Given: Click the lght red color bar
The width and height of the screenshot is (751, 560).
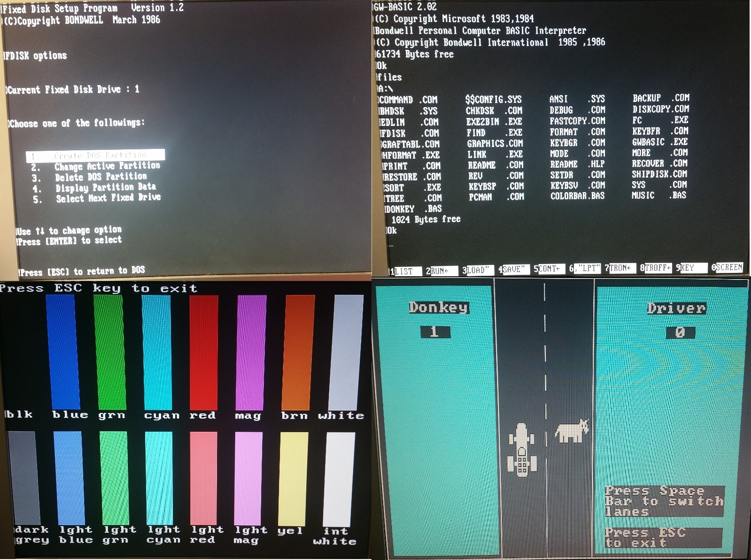Looking at the screenshot, I should coord(204,478).
